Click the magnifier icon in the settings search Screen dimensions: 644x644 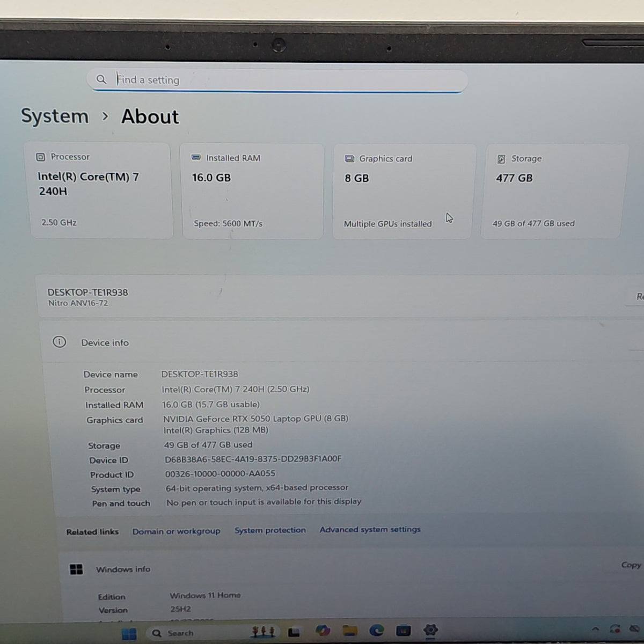pos(101,79)
